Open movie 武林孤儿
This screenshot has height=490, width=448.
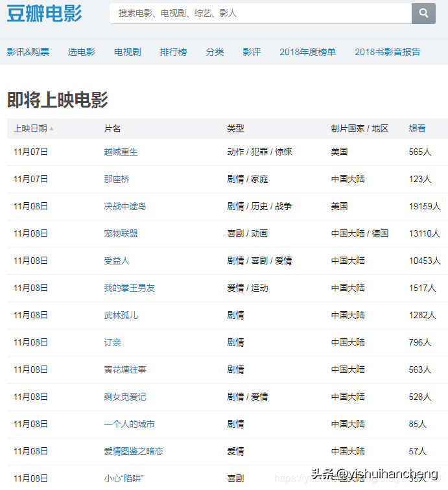pyautogui.click(x=121, y=315)
